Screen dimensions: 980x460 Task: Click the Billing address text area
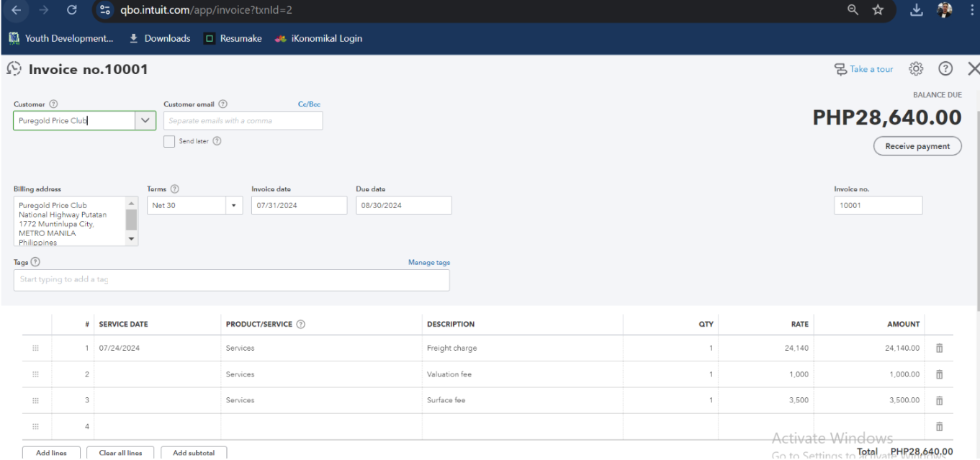pos(70,221)
